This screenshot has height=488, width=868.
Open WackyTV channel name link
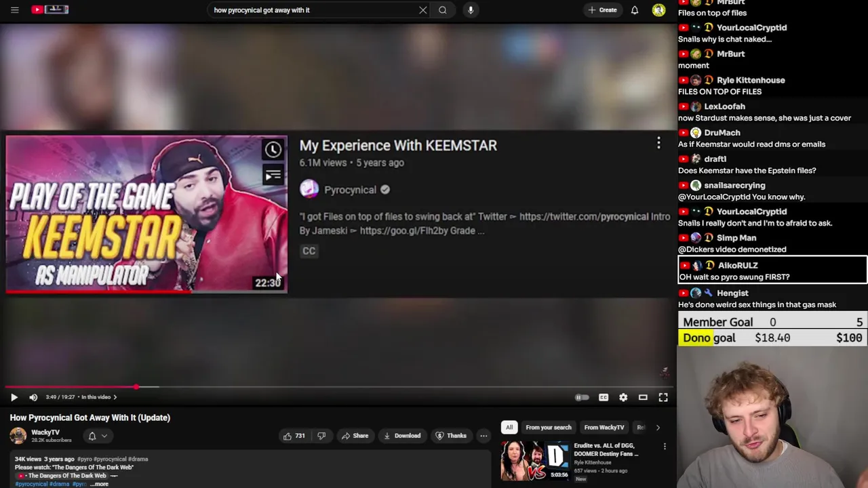[x=45, y=432]
